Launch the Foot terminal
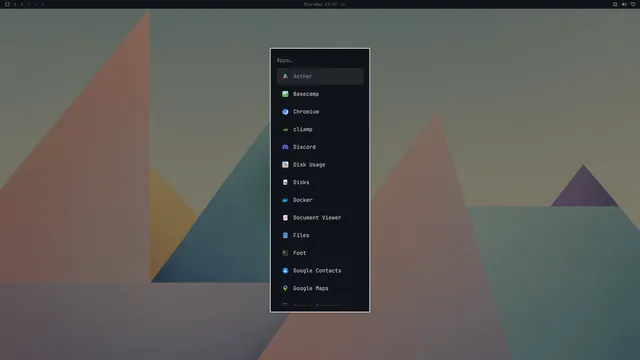The image size is (640, 360). point(320,253)
